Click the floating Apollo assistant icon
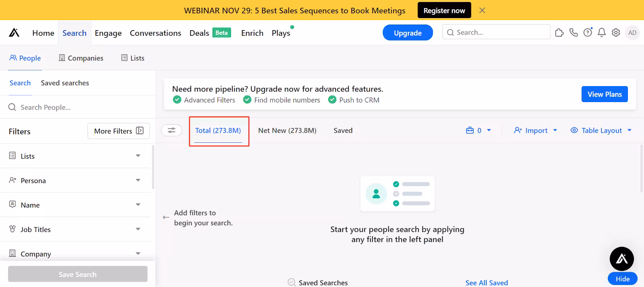 tap(621, 259)
